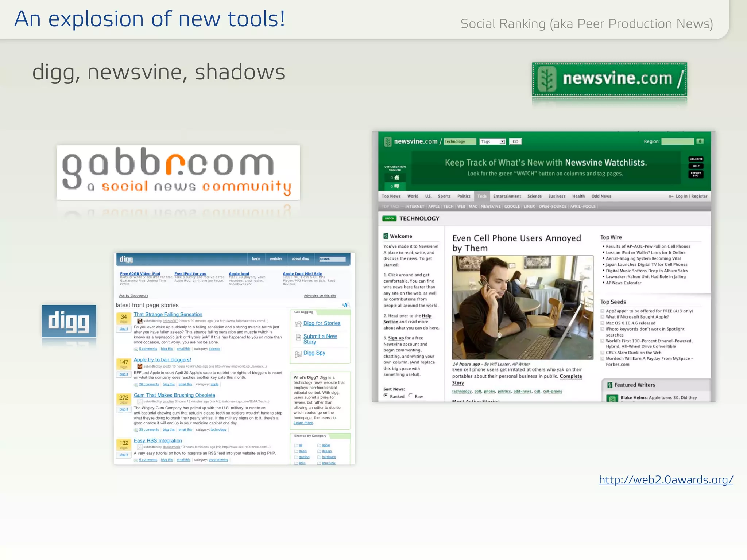Screen dimensions: 747x560
Task: Click ipoddi avatar on Apple bloggers story
Action: click(x=139, y=366)
